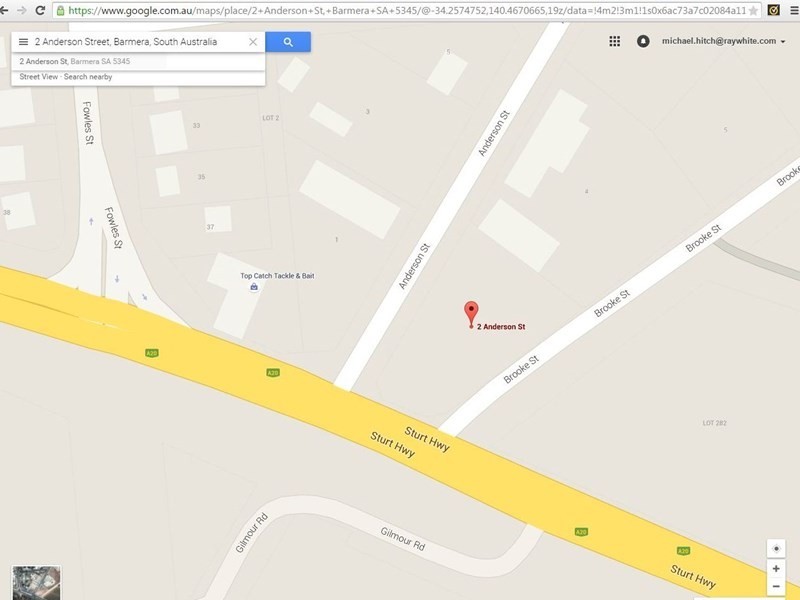800x600 pixels.
Task: Select the Top Catch Tackle & Bait marker
Action: pos(254,287)
